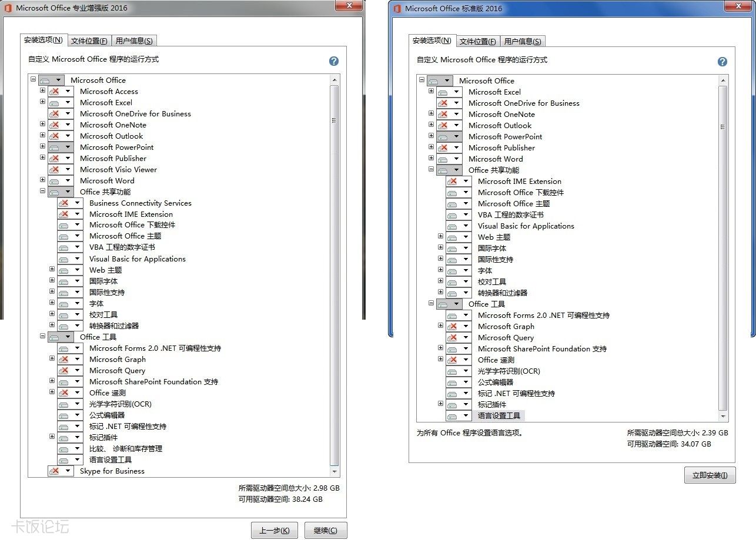756x540 pixels.
Task: Select 安装选项 tab in Standard window
Action: (x=431, y=41)
